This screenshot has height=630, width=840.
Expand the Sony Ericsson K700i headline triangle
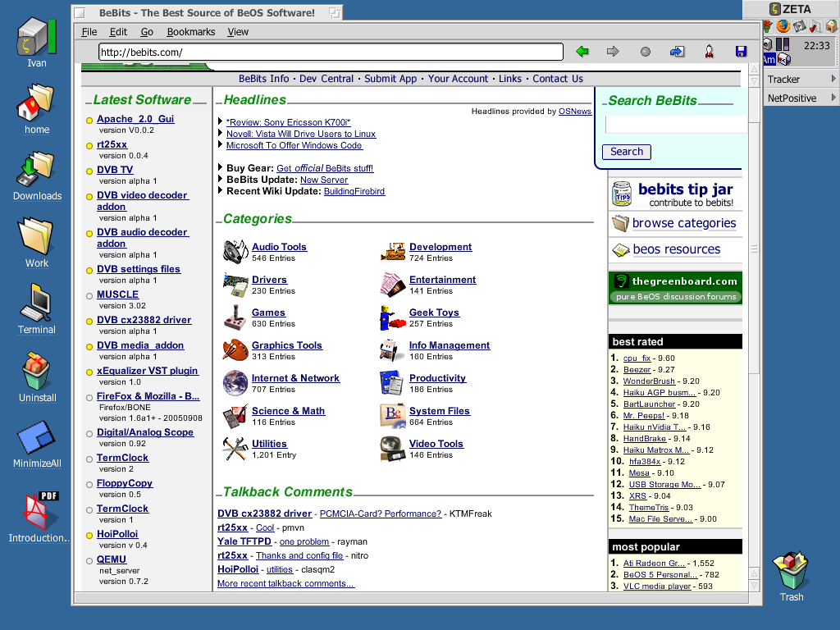(x=220, y=121)
